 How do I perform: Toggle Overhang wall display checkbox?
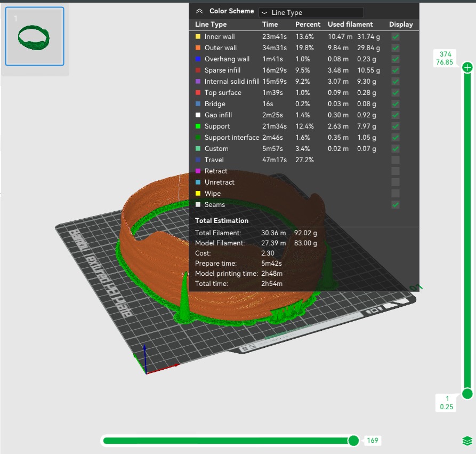pos(396,59)
